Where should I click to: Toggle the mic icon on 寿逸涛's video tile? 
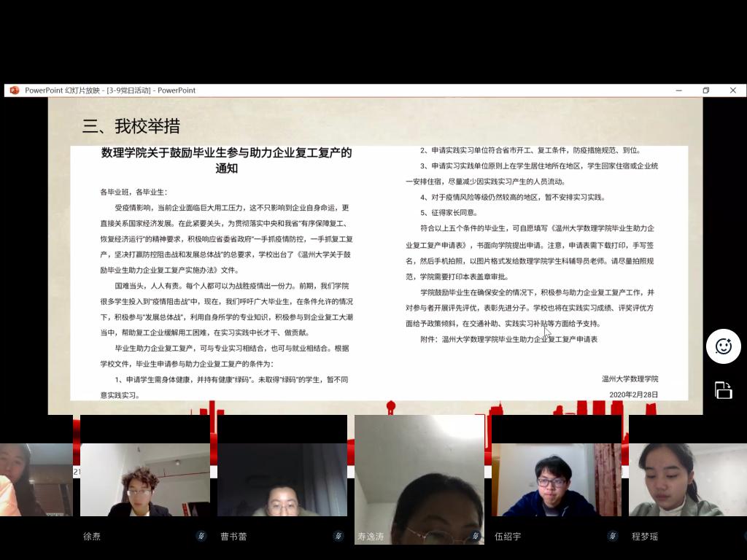pyautogui.click(x=475, y=536)
